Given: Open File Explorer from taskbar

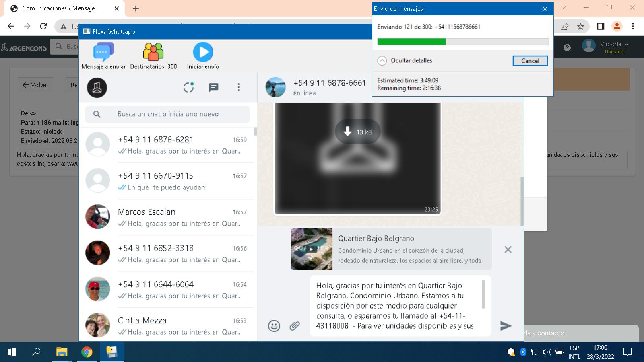Looking at the screenshot, I should pyautogui.click(x=62, y=352).
